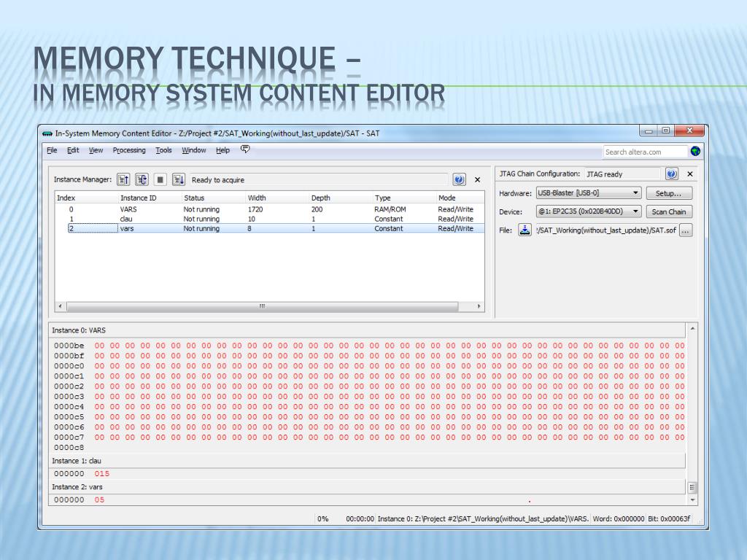Browse for SOF file with ... button
The width and height of the screenshot is (747, 560).
(x=686, y=230)
